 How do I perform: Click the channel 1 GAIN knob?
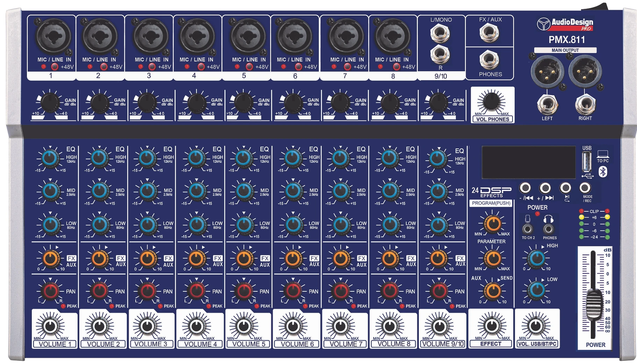[x=50, y=102]
